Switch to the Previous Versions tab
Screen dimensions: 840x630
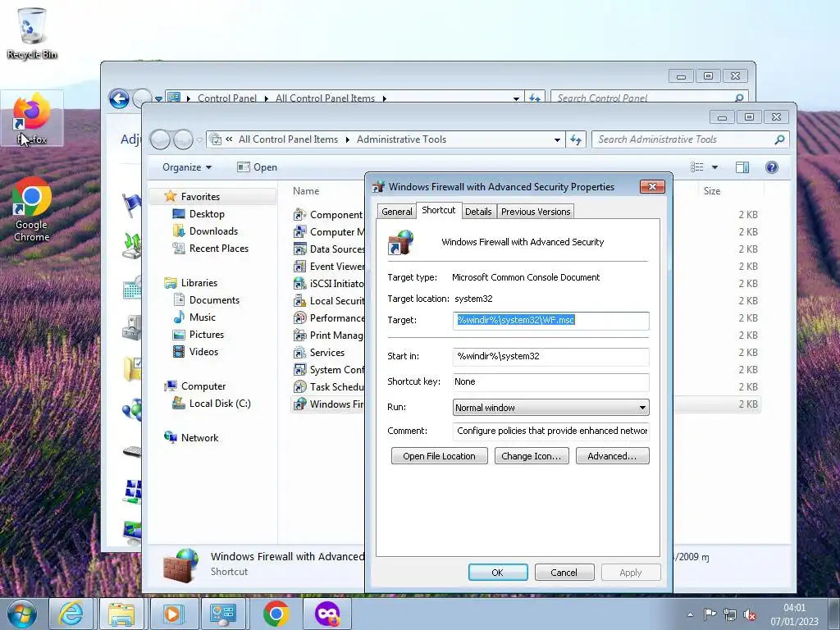point(536,212)
